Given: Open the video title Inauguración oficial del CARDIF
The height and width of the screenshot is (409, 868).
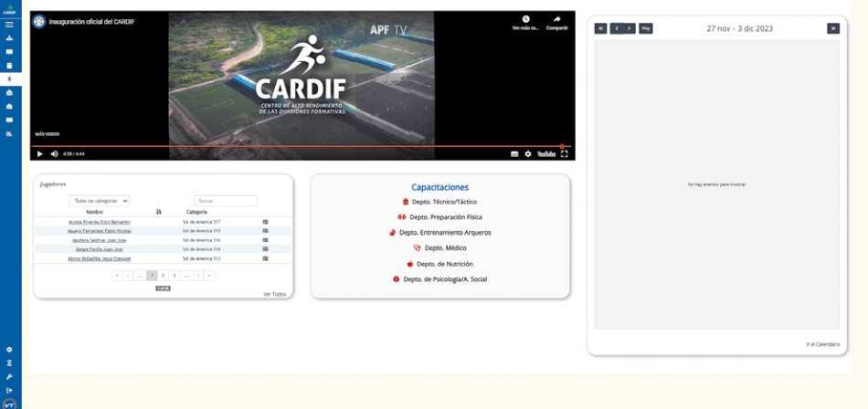Looking at the screenshot, I should coord(91,22).
